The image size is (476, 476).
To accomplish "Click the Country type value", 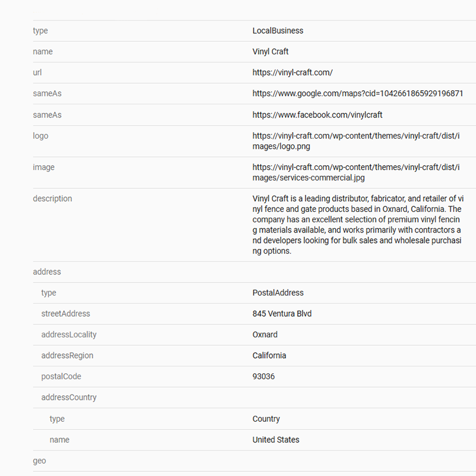I will 266,419.
